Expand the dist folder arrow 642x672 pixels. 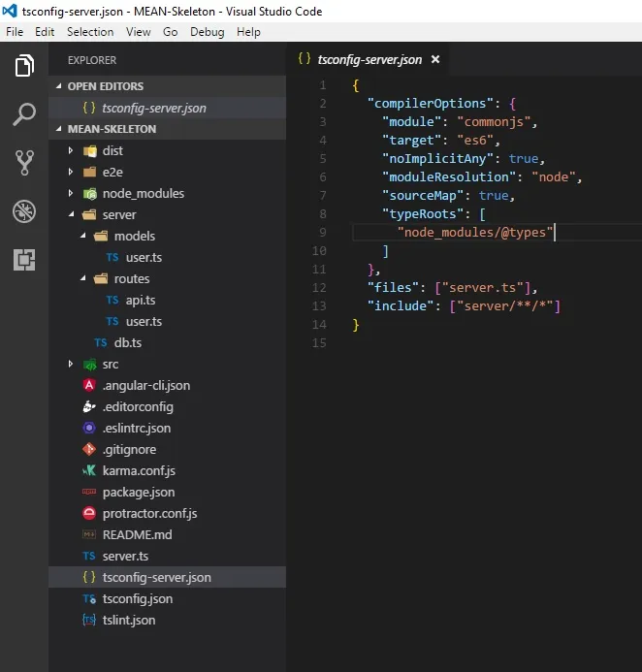(x=71, y=150)
